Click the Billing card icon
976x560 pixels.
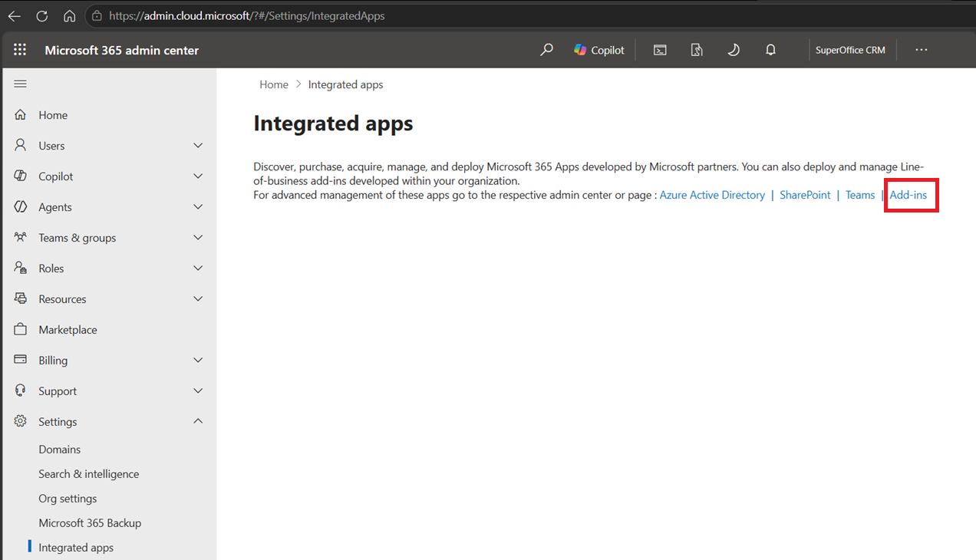[x=21, y=360]
